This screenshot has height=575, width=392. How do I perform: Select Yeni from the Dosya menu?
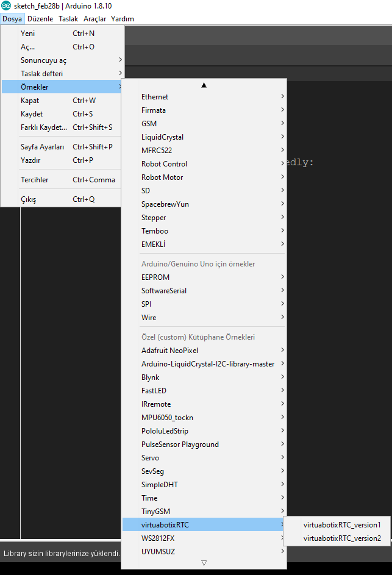tap(61, 34)
